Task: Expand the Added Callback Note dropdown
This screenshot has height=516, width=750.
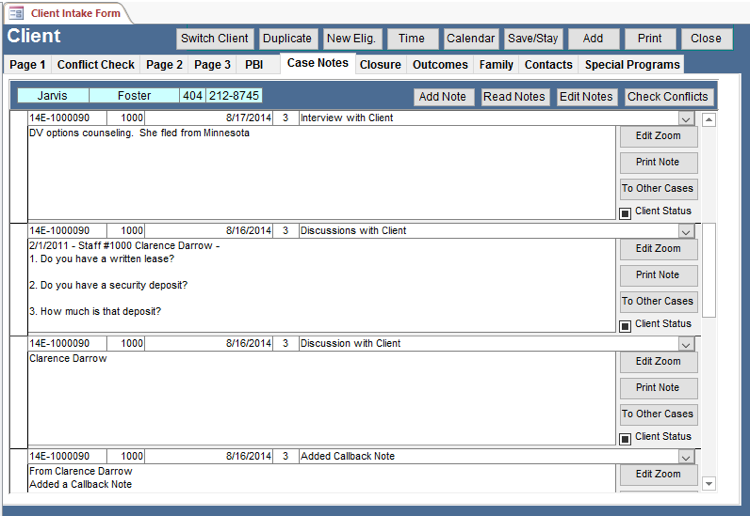Action: pyautogui.click(x=686, y=457)
